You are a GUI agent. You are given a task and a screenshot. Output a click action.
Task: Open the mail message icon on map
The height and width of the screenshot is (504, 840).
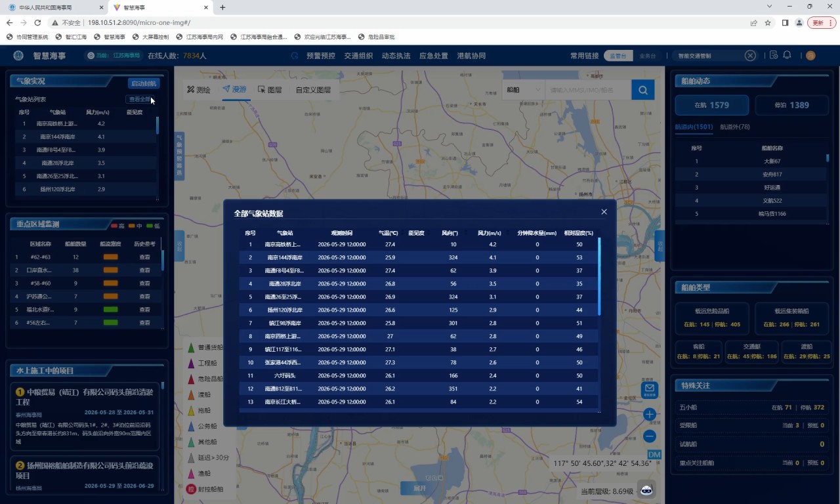click(650, 390)
